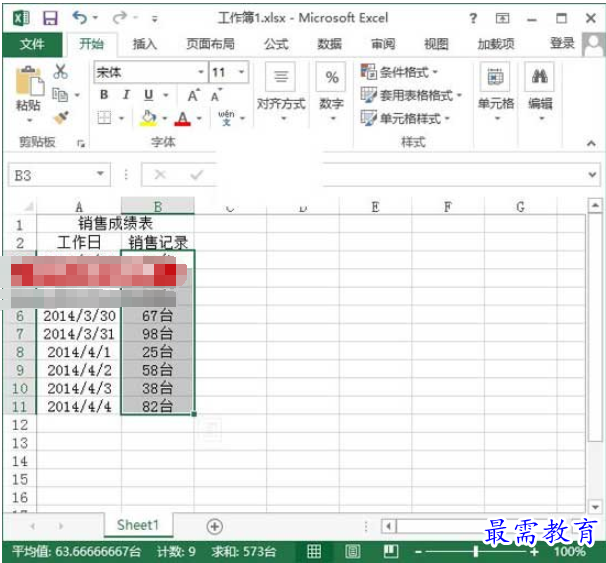Viewport: 606px width, 563px height.
Task: Switch to Normal view in status bar
Action: (314, 551)
